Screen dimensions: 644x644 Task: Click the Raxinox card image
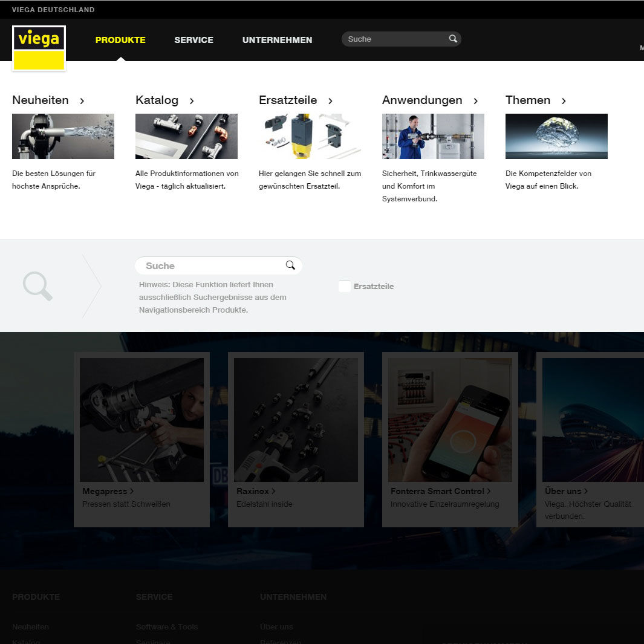296,420
